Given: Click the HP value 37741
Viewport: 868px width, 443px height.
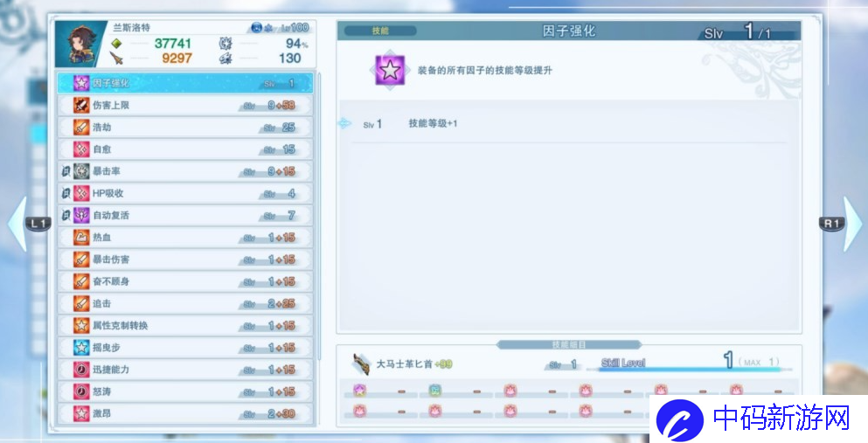Looking at the screenshot, I should tap(173, 43).
